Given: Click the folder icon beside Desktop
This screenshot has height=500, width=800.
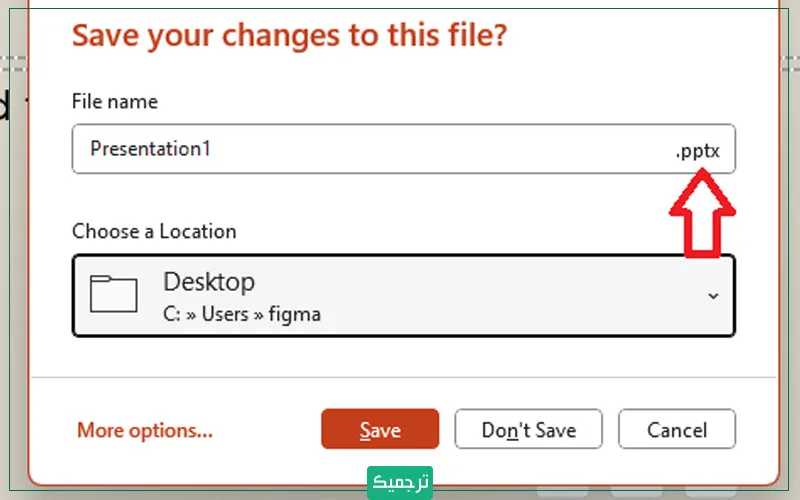Looking at the screenshot, I should point(113,294).
